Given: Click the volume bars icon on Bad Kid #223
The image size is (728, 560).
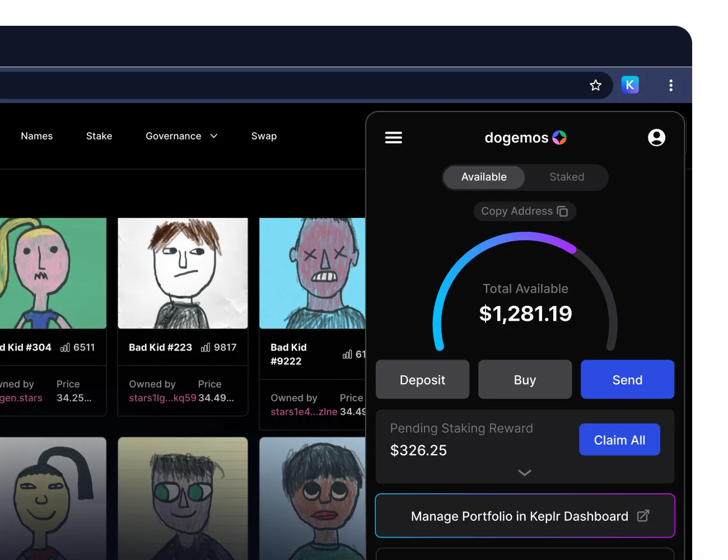Looking at the screenshot, I should click(206, 347).
